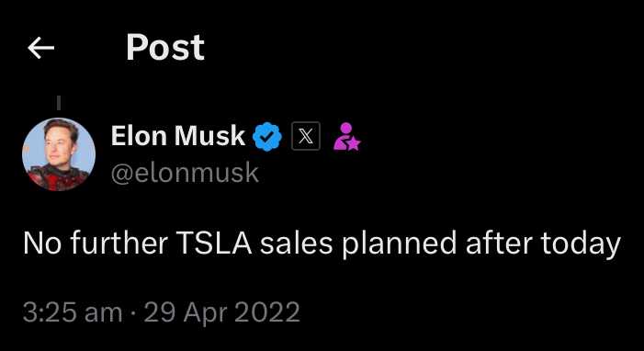Open Elon Musk's profile picture
The image size is (644, 351).
pyautogui.click(x=59, y=154)
